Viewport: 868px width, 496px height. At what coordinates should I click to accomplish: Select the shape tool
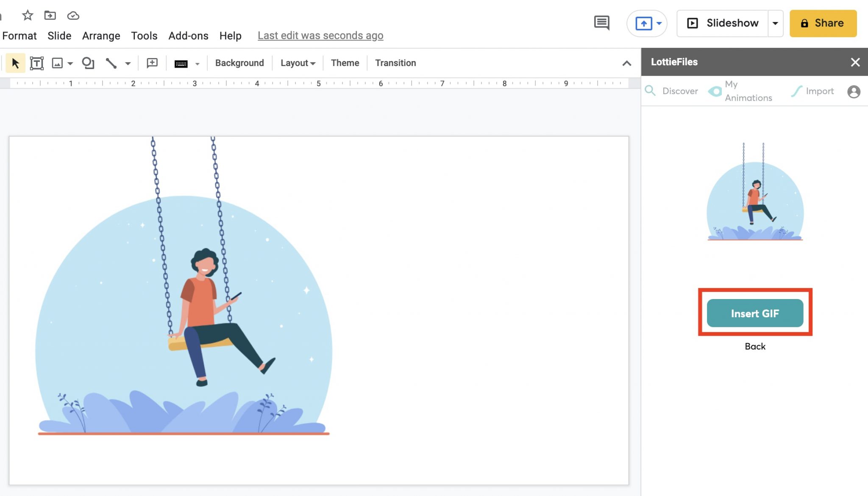(88, 63)
